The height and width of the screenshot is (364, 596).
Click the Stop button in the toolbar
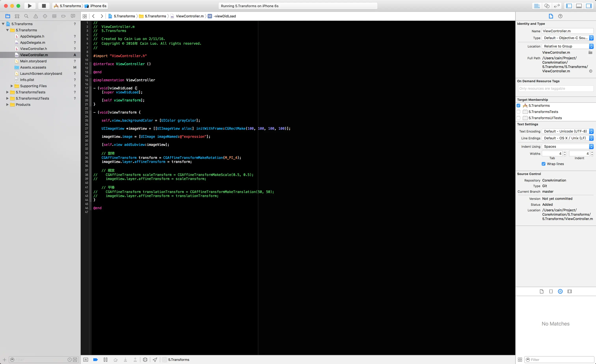(44, 6)
